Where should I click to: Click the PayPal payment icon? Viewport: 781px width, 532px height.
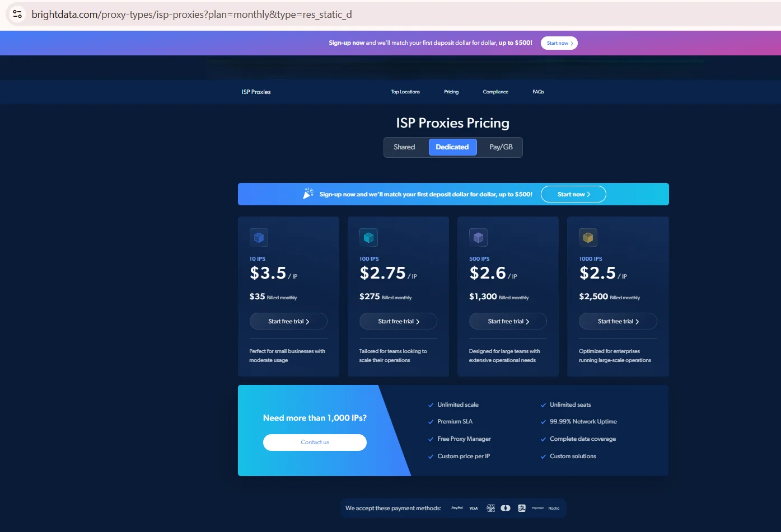(457, 508)
